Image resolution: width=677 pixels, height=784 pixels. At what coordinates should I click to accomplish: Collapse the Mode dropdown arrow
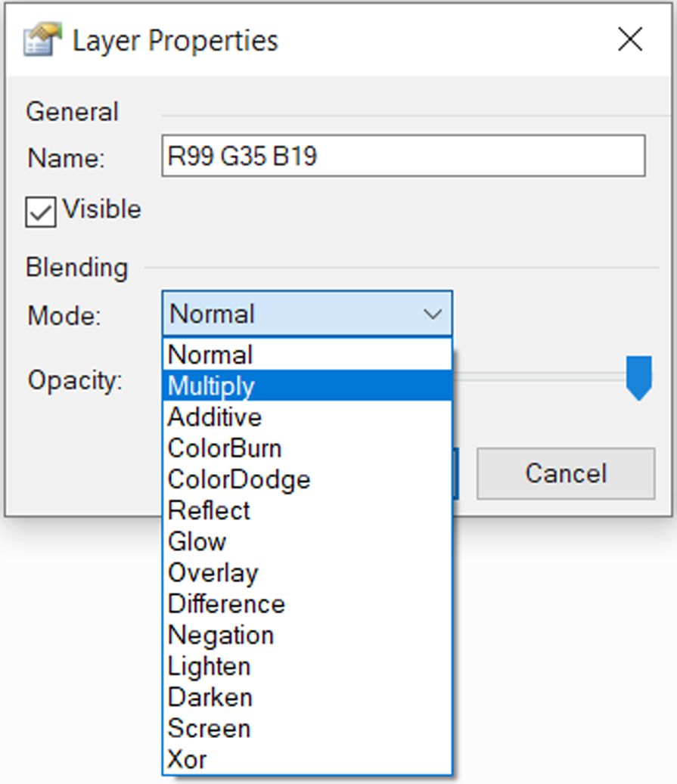click(433, 314)
